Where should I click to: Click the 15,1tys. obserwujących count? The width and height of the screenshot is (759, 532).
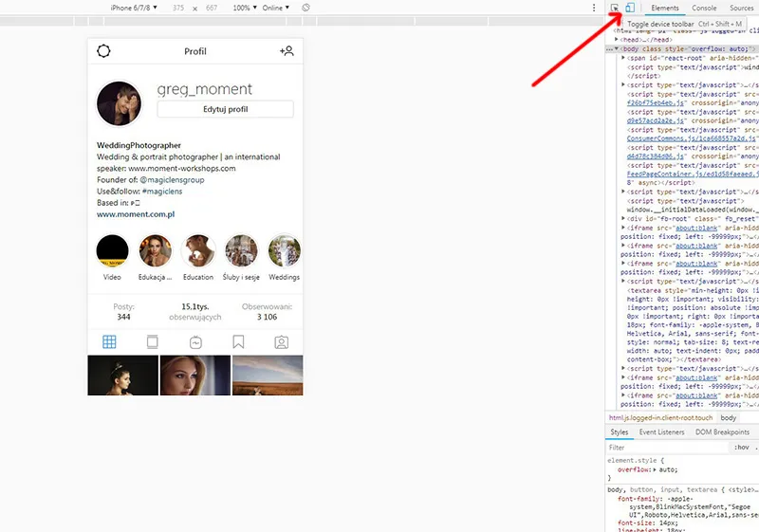pyautogui.click(x=195, y=312)
